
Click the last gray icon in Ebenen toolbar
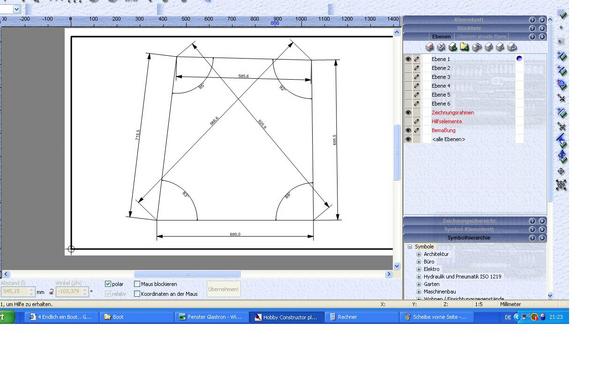click(x=512, y=47)
